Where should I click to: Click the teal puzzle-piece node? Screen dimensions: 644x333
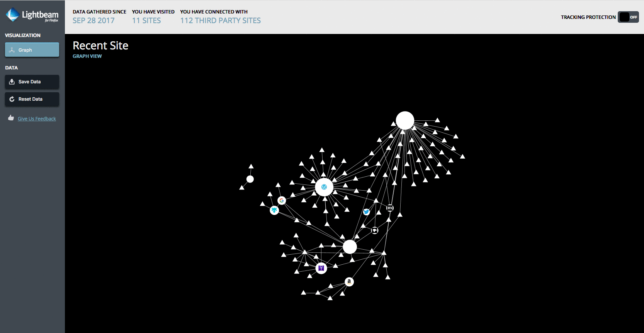(x=274, y=210)
